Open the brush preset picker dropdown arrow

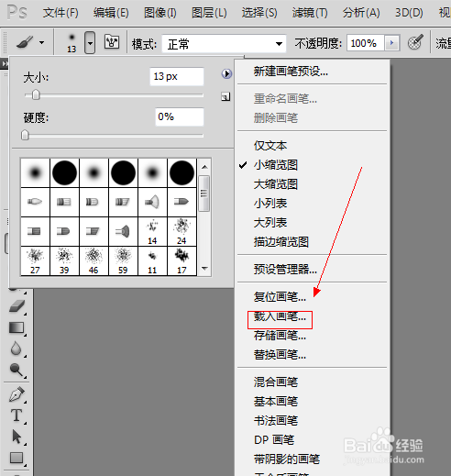(x=90, y=42)
